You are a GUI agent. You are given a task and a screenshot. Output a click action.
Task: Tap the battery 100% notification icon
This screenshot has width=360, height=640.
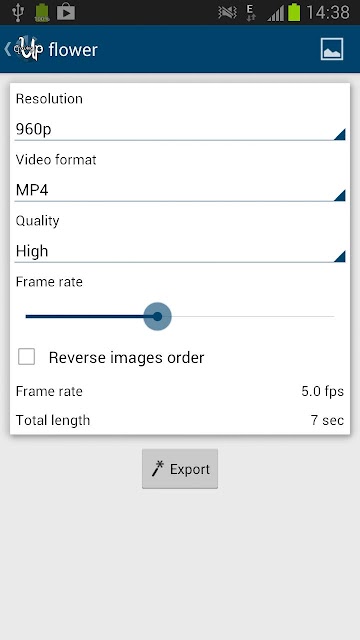(x=42, y=12)
